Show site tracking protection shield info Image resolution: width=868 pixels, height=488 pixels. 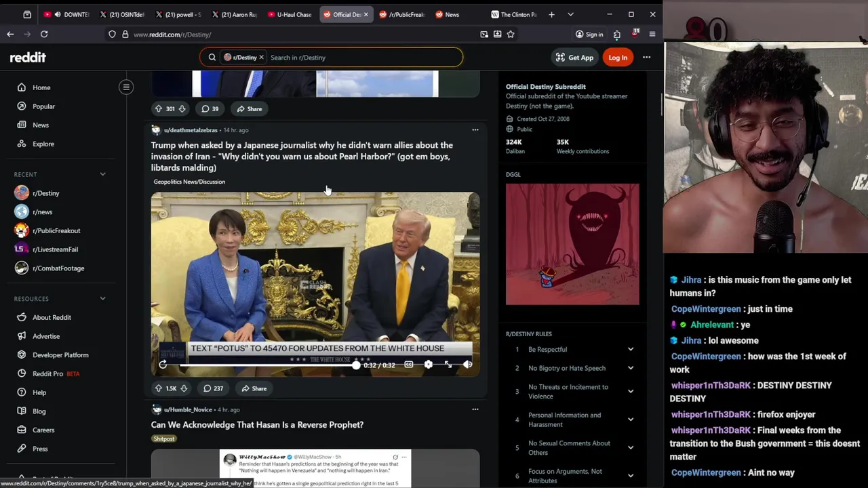pos(112,34)
